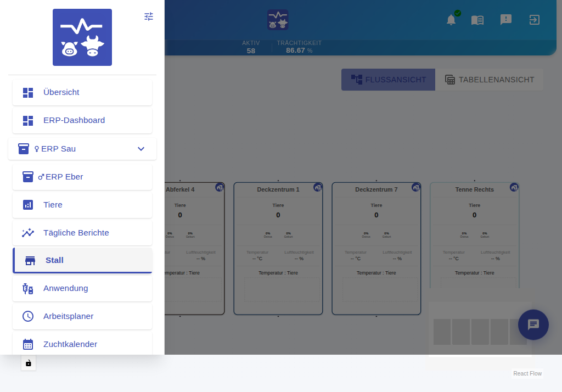
Task: Open the Zuchtkalender menu item
Action: click(x=82, y=344)
